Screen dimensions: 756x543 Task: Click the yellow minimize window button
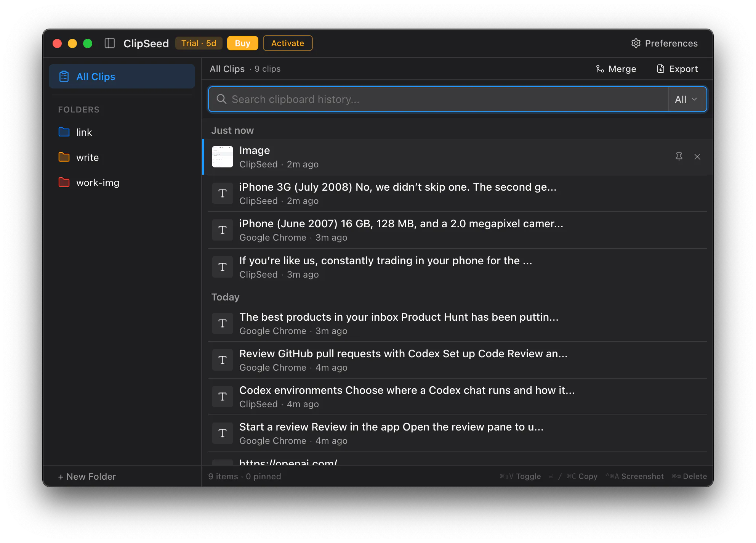(x=72, y=43)
